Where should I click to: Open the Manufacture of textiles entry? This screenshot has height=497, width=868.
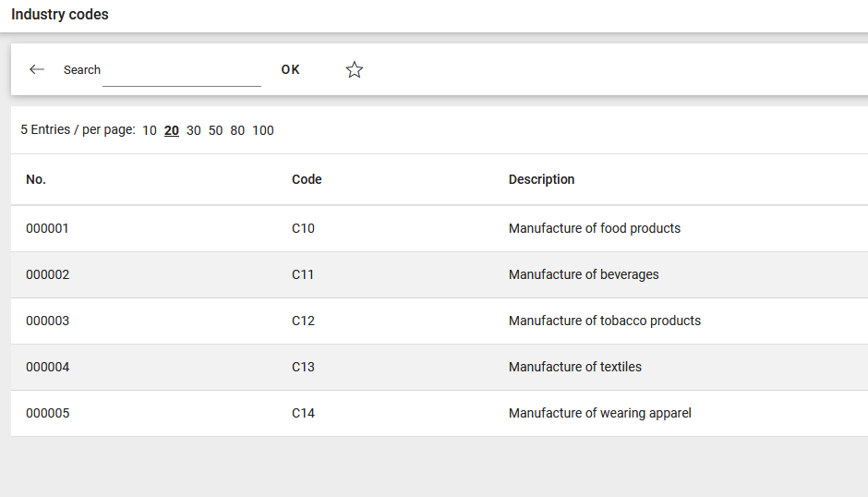[x=574, y=367]
